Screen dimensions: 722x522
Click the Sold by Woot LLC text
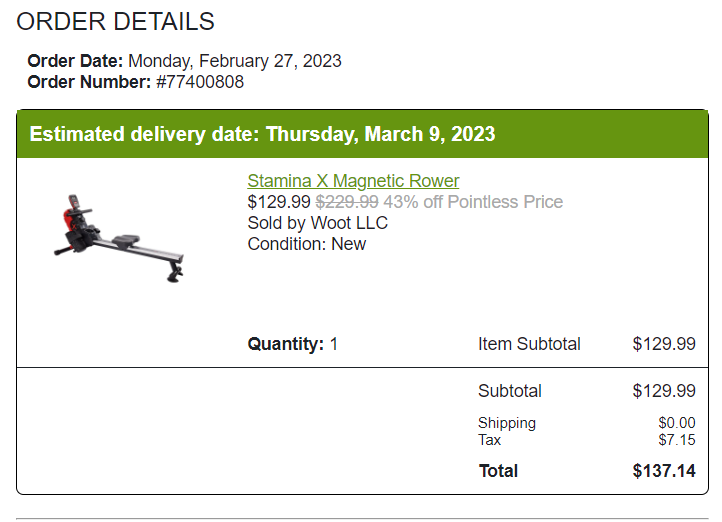click(318, 223)
